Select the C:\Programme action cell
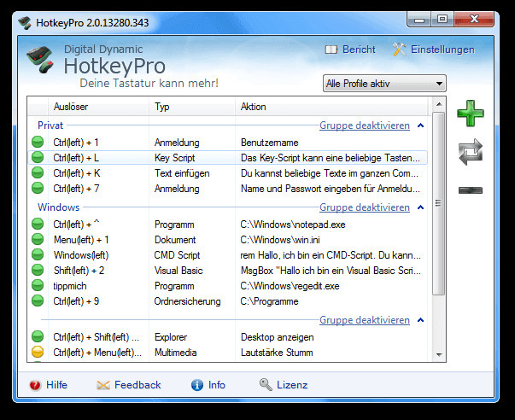515x420 pixels. [269, 301]
